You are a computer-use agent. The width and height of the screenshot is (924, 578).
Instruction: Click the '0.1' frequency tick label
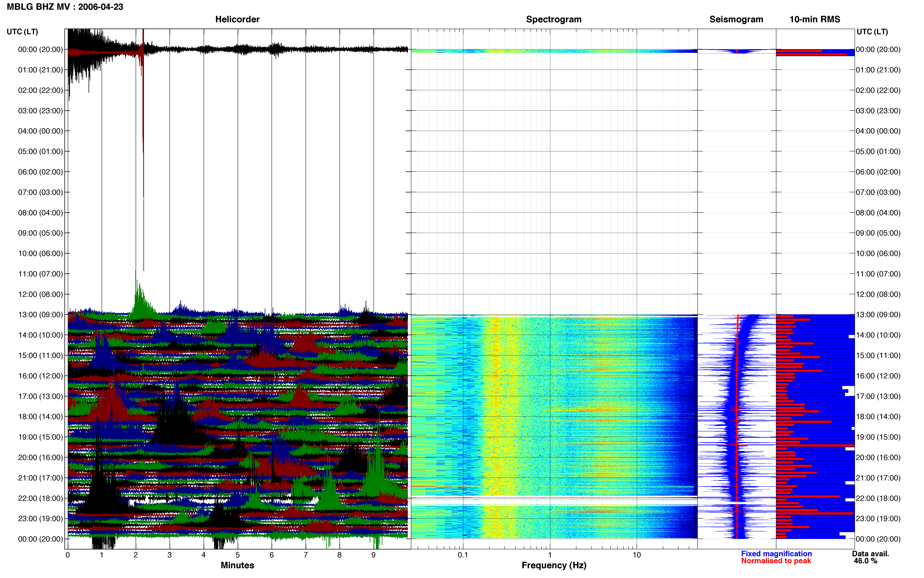tap(463, 555)
